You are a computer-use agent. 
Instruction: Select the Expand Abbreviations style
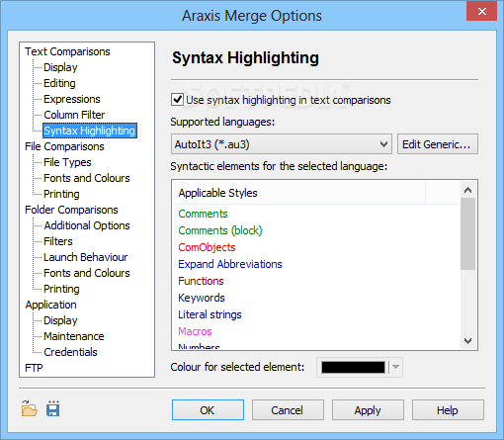230,264
